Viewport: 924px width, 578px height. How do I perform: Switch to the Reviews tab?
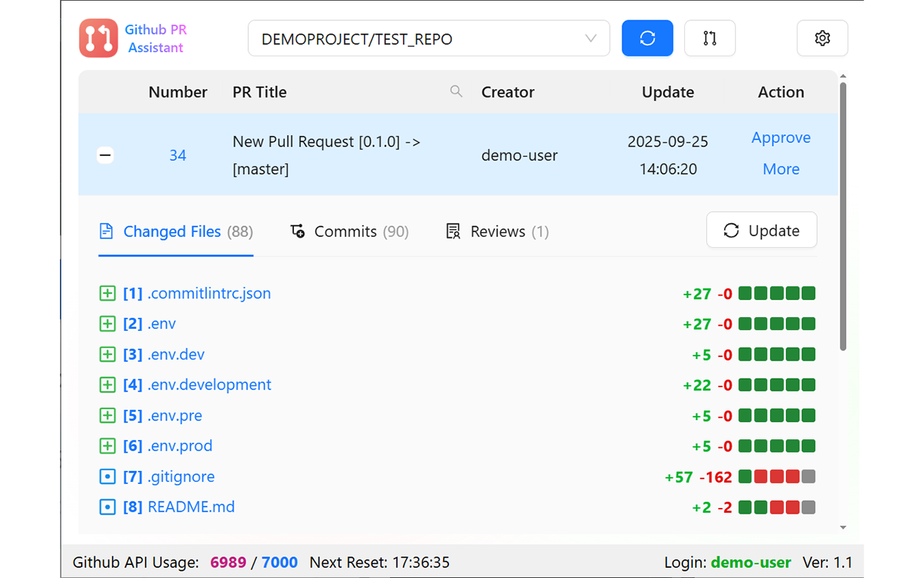click(x=498, y=232)
